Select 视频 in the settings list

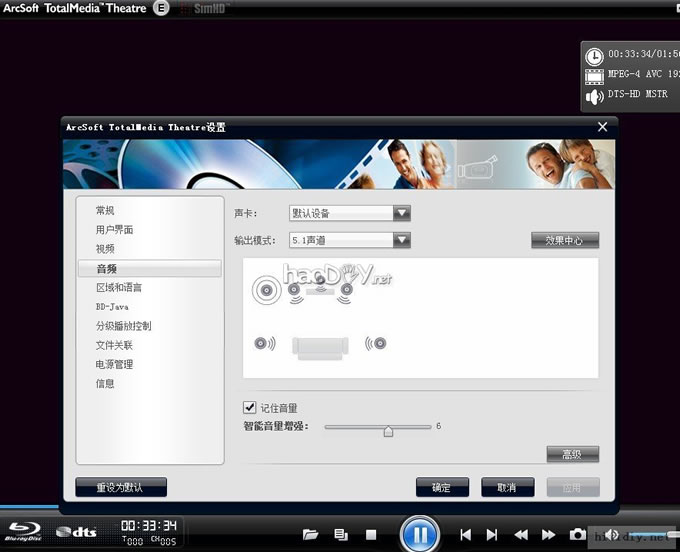105,249
